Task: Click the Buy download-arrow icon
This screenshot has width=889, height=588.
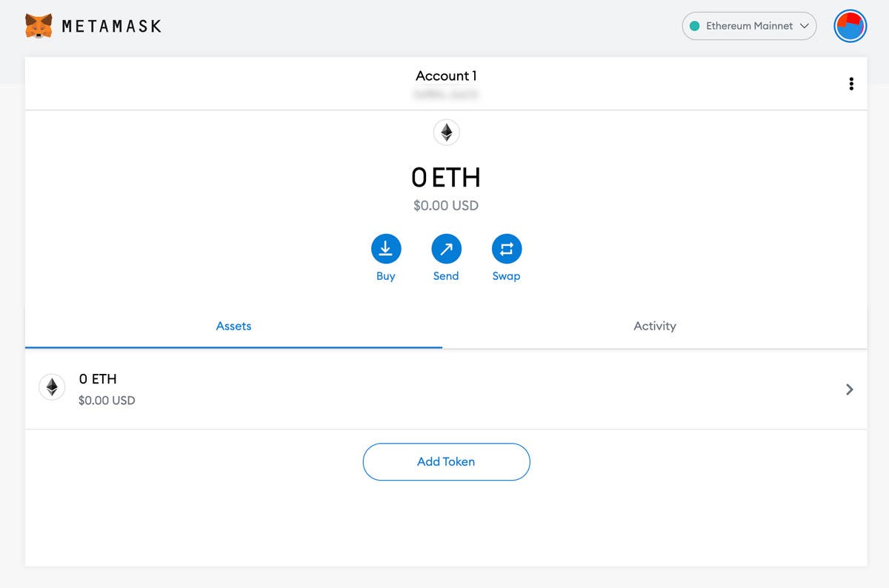Action: click(x=386, y=250)
